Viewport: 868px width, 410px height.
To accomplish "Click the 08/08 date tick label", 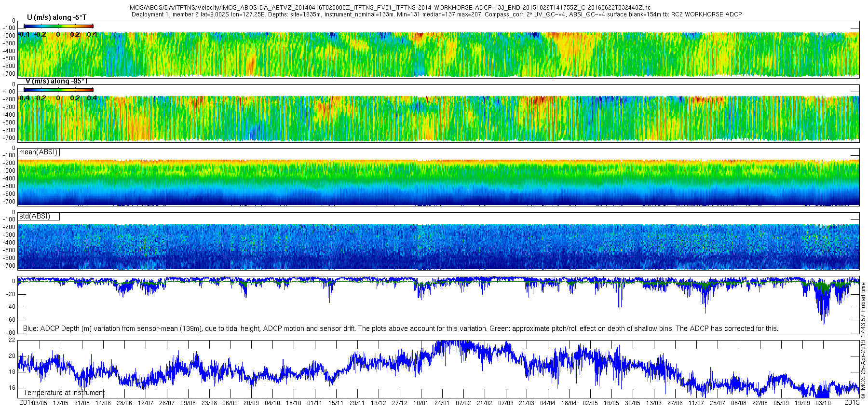I will click(739, 403).
